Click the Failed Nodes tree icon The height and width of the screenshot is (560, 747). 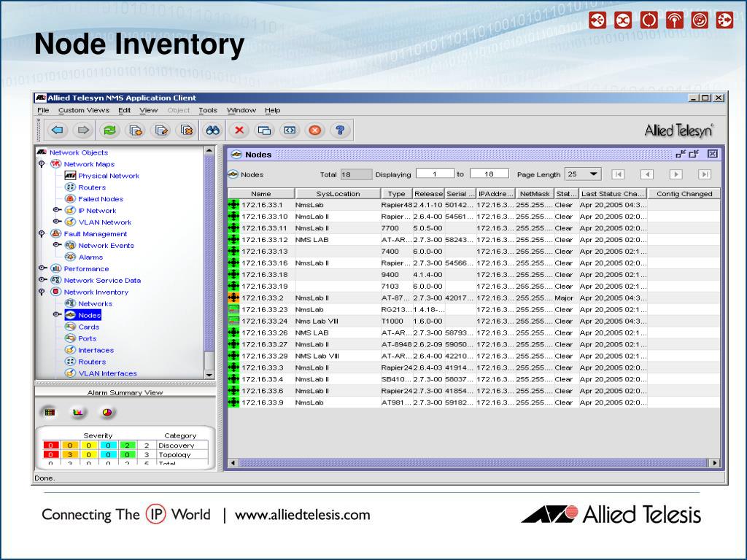[x=71, y=199]
